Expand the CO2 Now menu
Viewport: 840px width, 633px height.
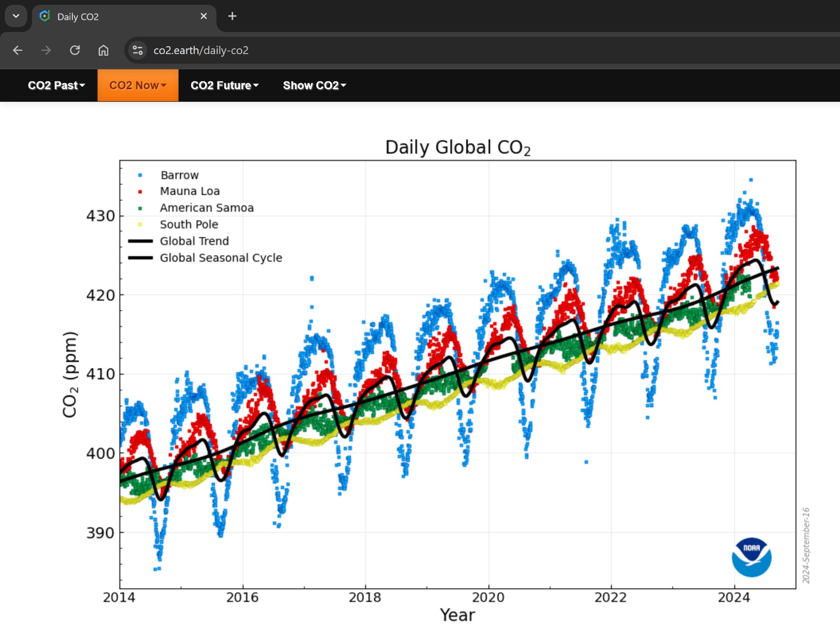click(x=138, y=86)
